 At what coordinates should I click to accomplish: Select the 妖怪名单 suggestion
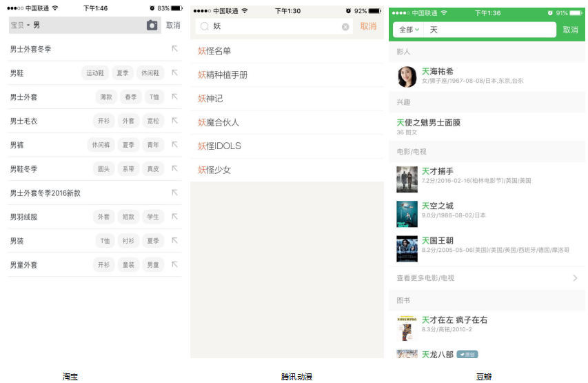pos(214,51)
